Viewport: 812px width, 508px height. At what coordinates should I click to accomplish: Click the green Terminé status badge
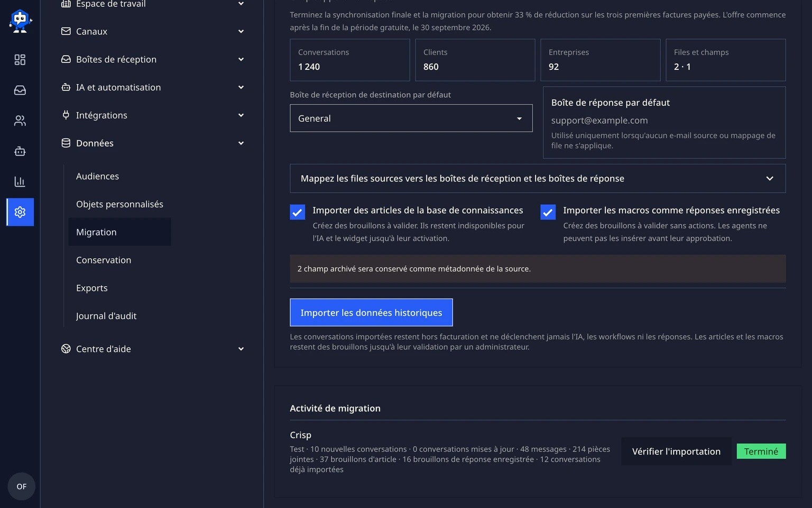(x=761, y=451)
